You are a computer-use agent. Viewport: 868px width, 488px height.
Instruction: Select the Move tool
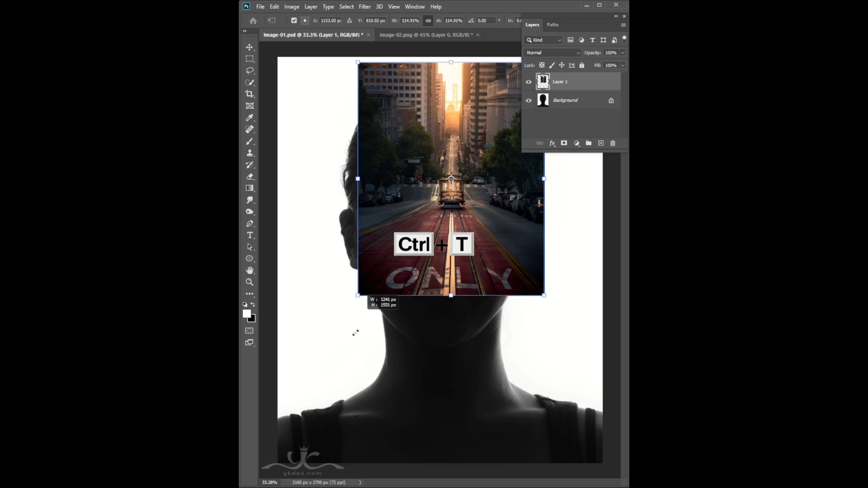[x=250, y=47]
